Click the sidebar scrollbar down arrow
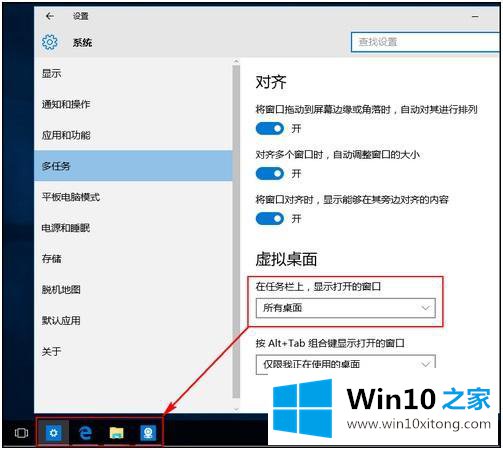Image resolution: width=503 pixels, height=450 pixels. [x=236, y=409]
